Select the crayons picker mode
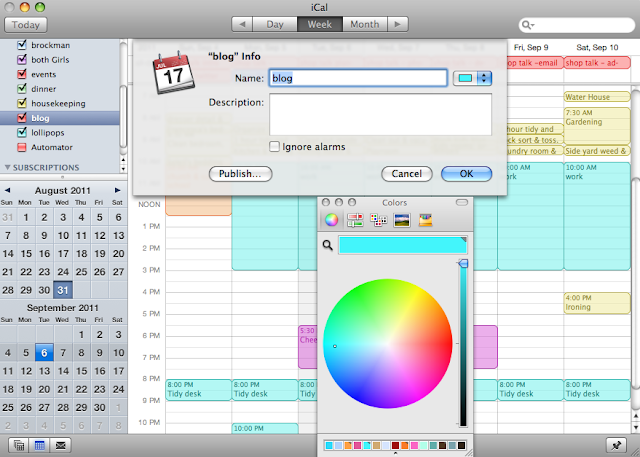The image size is (640, 457). point(425,220)
